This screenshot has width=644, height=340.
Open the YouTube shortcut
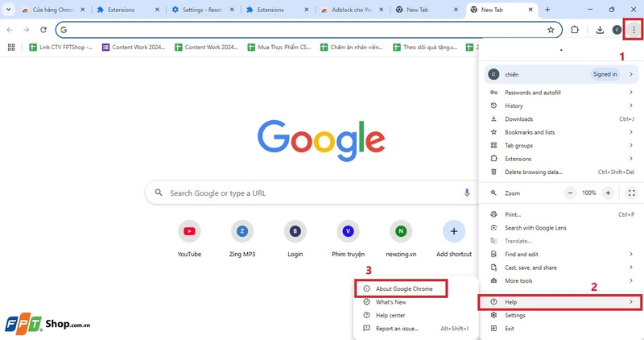click(189, 238)
